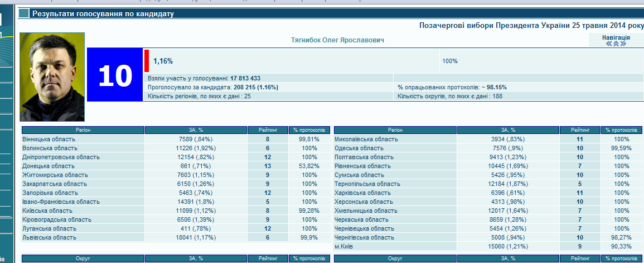Click the blue box showing number 10
The width and height of the screenshot is (644, 263).
pos(115,75)
